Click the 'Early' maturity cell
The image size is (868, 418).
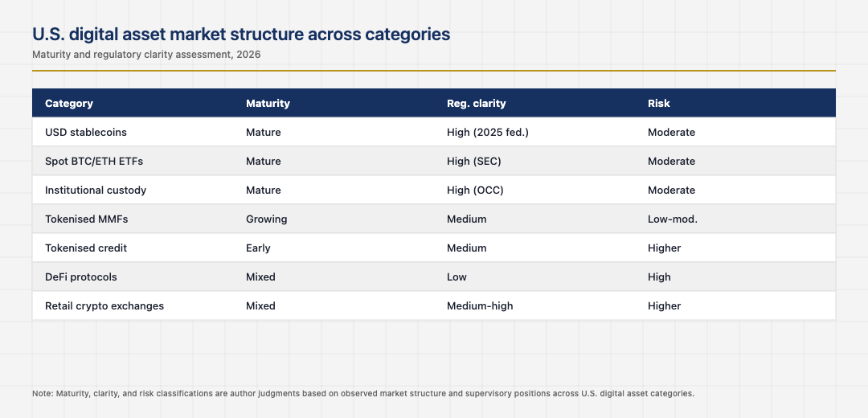coord(258,248)
